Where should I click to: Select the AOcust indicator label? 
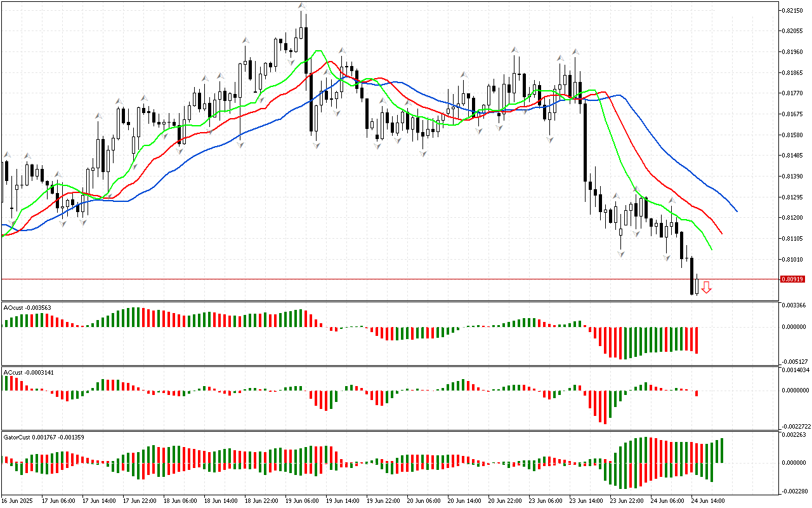tap(27, 307)
